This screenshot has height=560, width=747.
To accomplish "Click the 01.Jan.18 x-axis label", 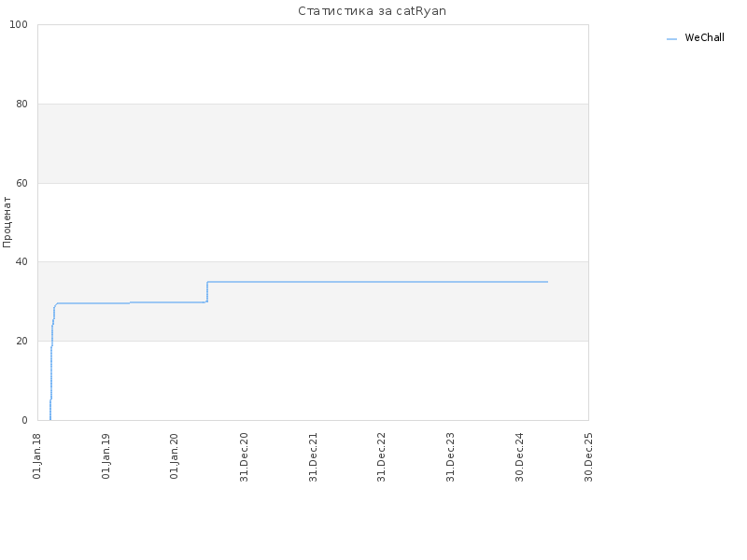I will [x=37, y=455].
